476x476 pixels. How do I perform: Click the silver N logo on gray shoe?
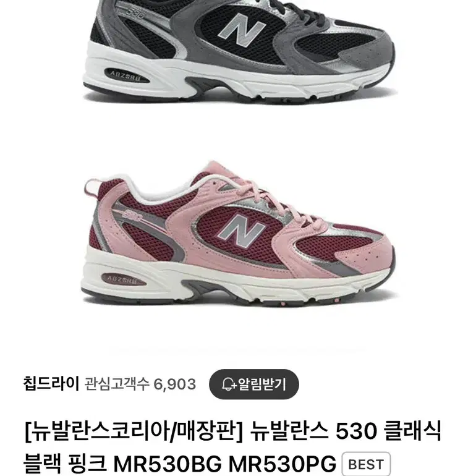[x=241, y=30]
